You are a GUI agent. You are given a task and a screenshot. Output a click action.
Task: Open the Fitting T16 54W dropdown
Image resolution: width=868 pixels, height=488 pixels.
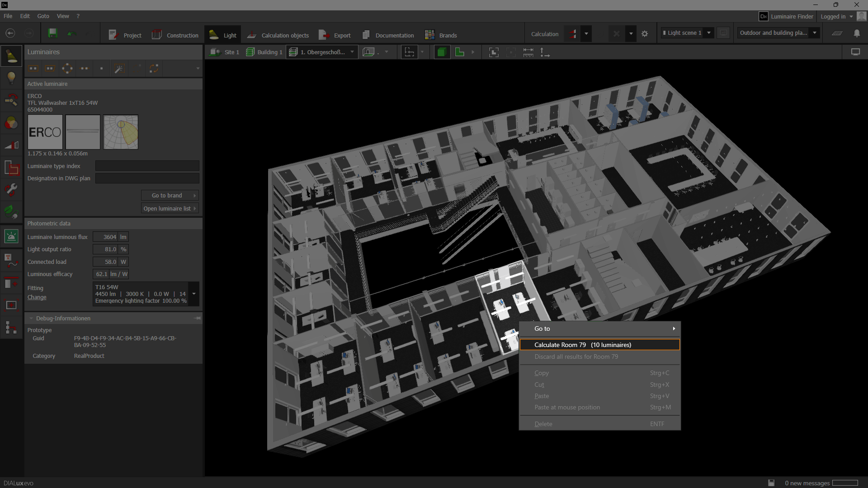[193, 294]
